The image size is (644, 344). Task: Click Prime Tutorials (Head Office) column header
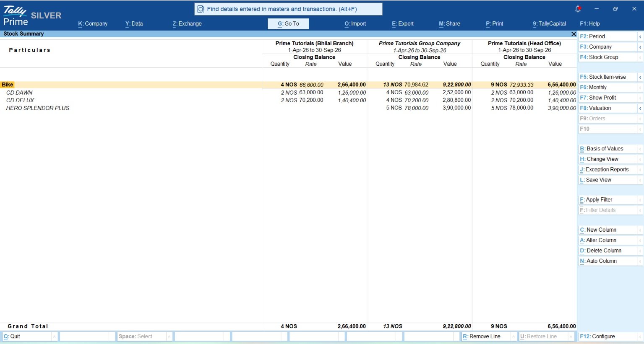(x=524, y=43)
